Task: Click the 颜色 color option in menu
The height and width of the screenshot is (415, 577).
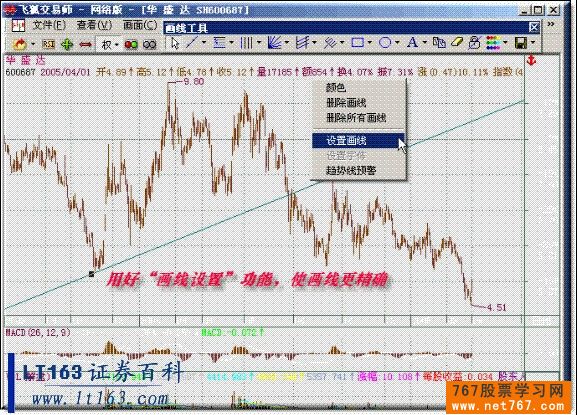Action: point(336,88)
